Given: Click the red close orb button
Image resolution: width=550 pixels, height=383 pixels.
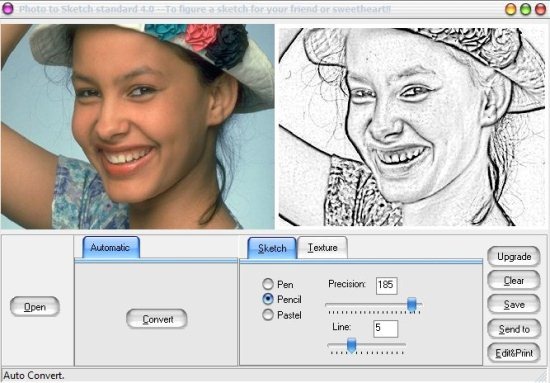Looking at the screenshot, I should coord(540,9).
